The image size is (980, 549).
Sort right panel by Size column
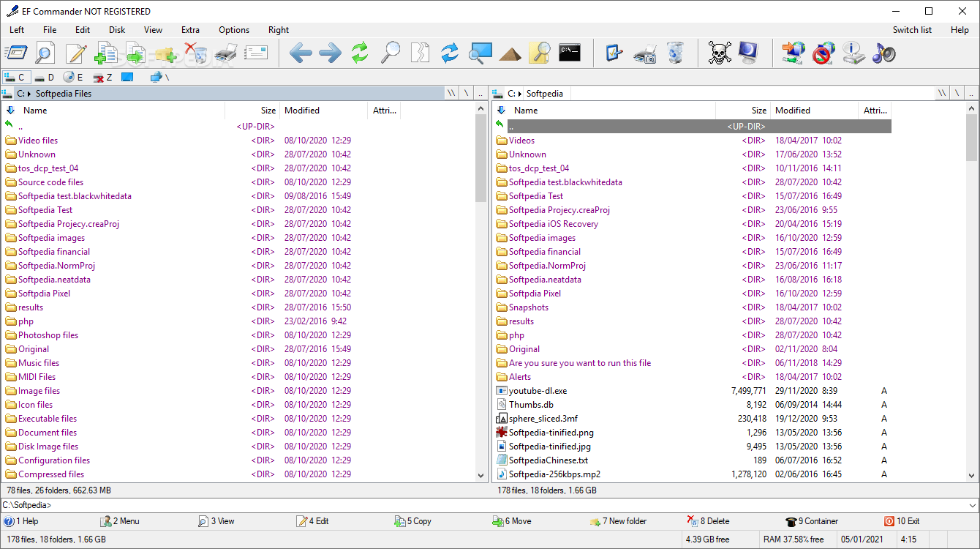742,111
